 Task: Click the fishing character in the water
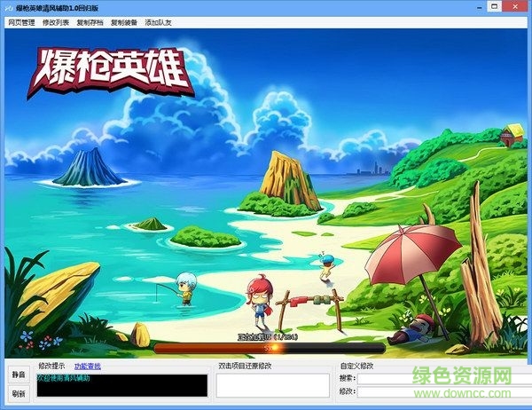pyautogui.click(x=185, y=288)
